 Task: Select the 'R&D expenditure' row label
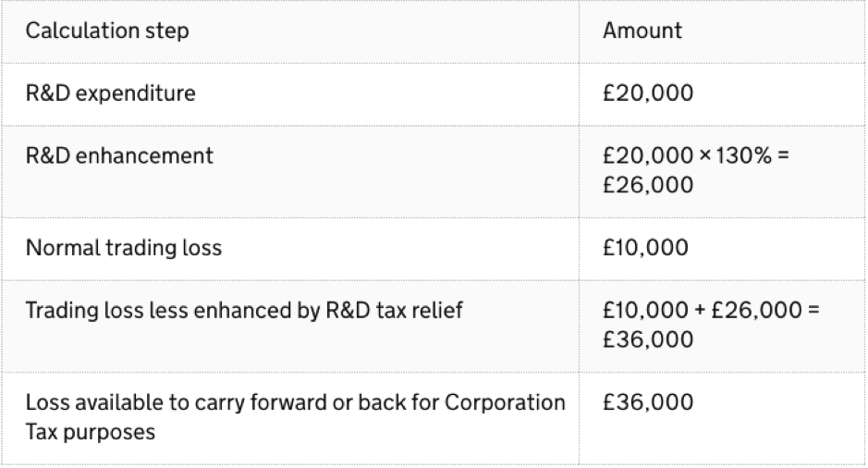coord(111,93)
